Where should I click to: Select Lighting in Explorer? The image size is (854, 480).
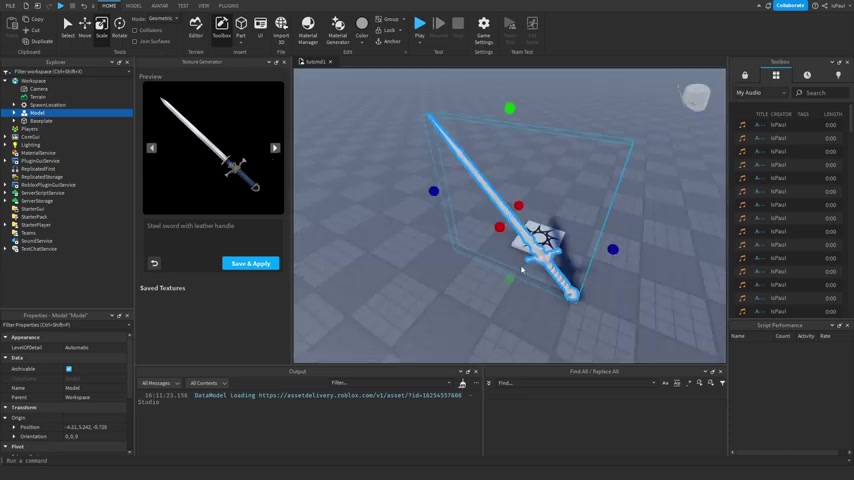tap(30, 145)
